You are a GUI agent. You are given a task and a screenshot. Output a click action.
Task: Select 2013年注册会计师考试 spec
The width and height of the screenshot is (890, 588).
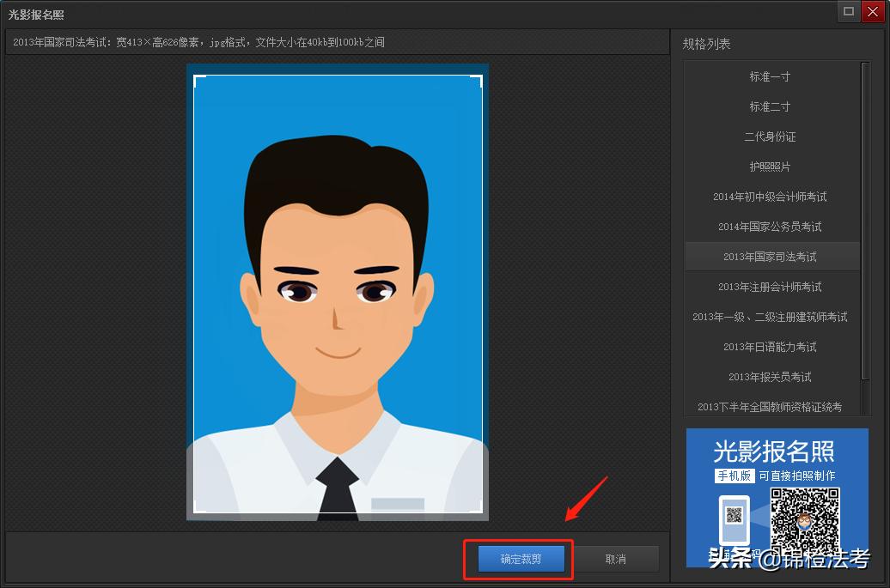tap(771, 286)
